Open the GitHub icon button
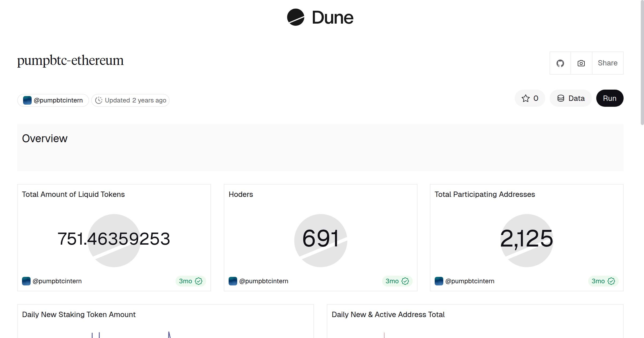 click(x=560, y=63)
